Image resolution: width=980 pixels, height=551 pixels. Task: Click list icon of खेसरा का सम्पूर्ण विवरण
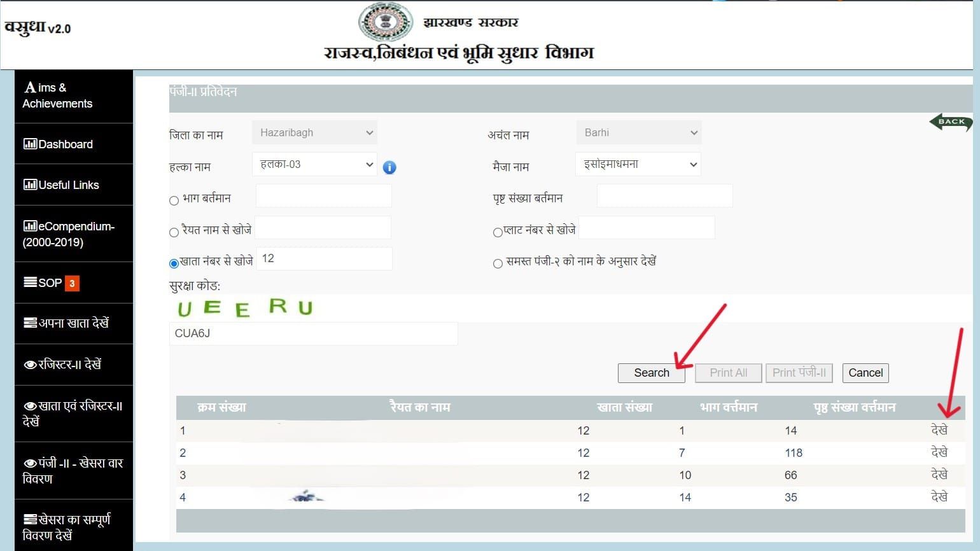click(30, 520)
